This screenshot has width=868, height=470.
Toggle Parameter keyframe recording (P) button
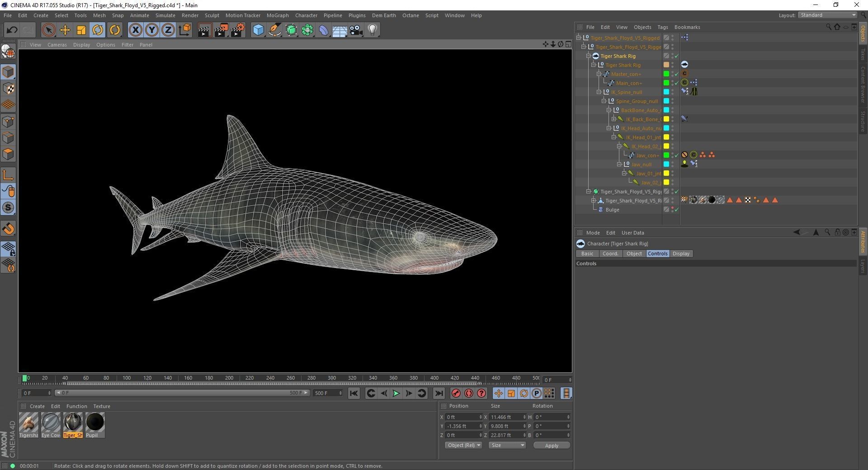click(537, 394)
